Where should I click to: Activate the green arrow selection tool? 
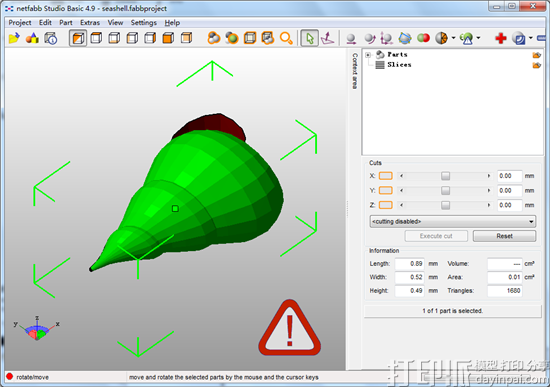point(309,38)
